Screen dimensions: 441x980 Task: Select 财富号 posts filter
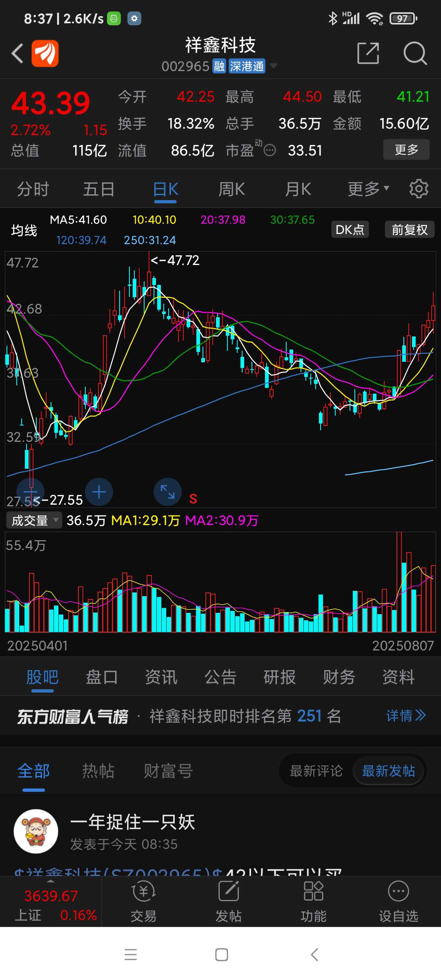point(168,771)
